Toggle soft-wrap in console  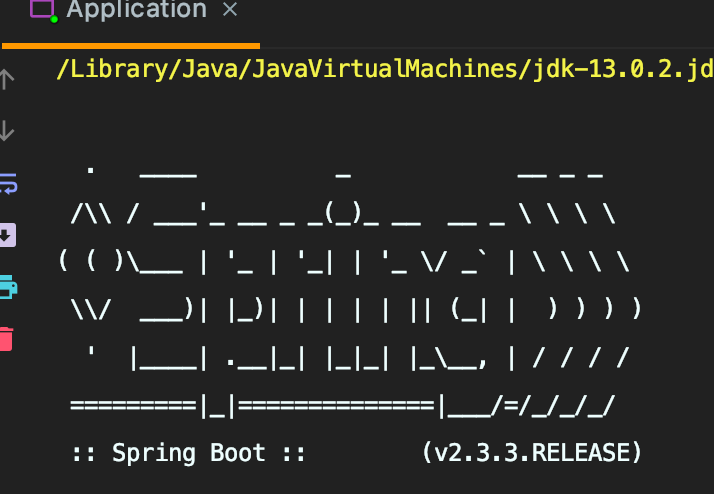[8, 183]
